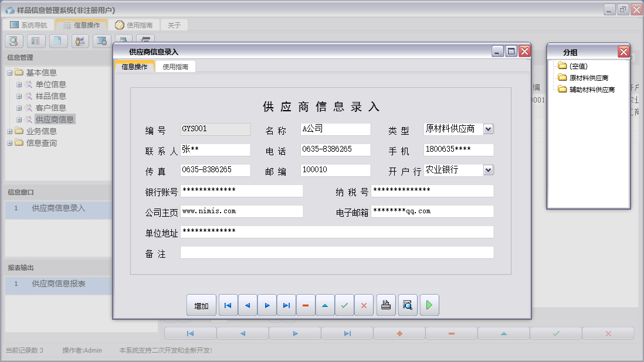Go to first record in supplier dialog
The image size is (644, 362).
[228, 305]
